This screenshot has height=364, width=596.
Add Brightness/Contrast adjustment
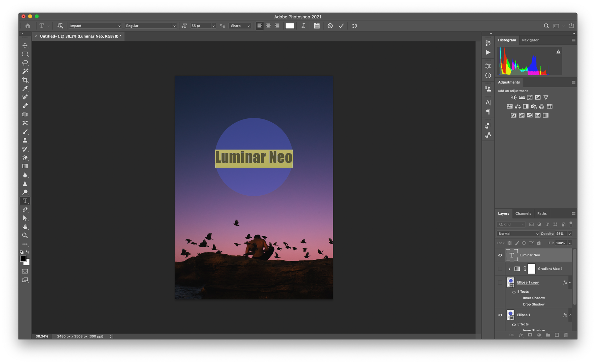pyautogui.click(x=514, y=97)
